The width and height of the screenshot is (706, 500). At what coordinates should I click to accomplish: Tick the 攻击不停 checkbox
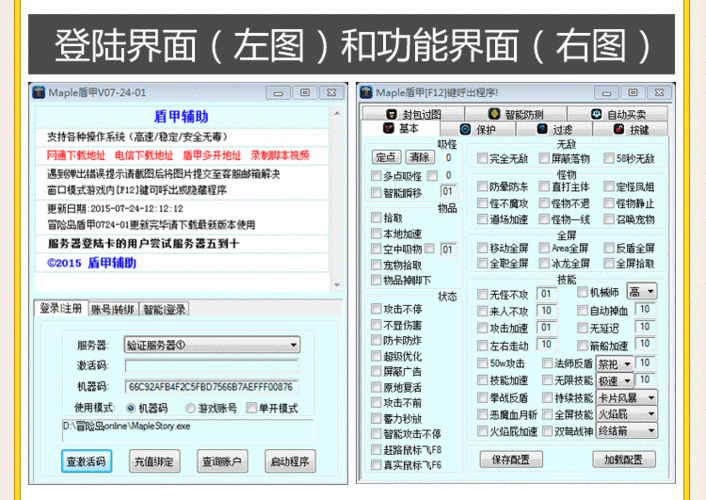point(376,309)
